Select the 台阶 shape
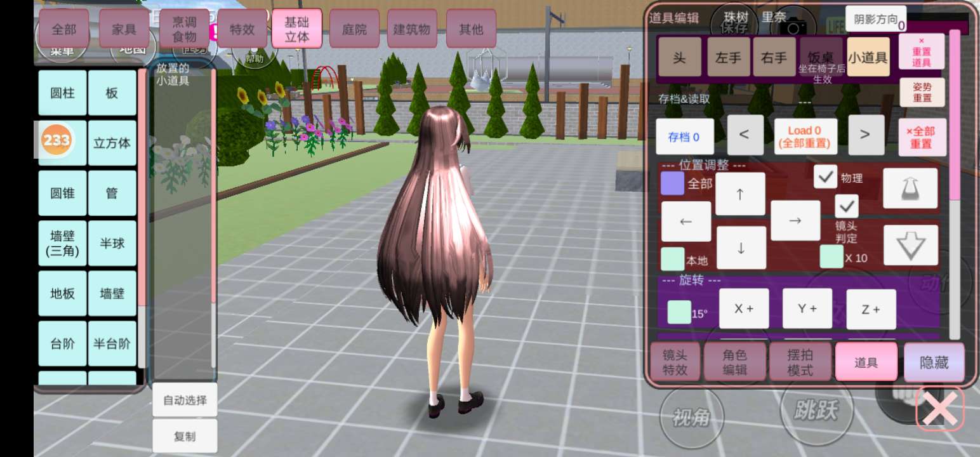 pos(62,343)
